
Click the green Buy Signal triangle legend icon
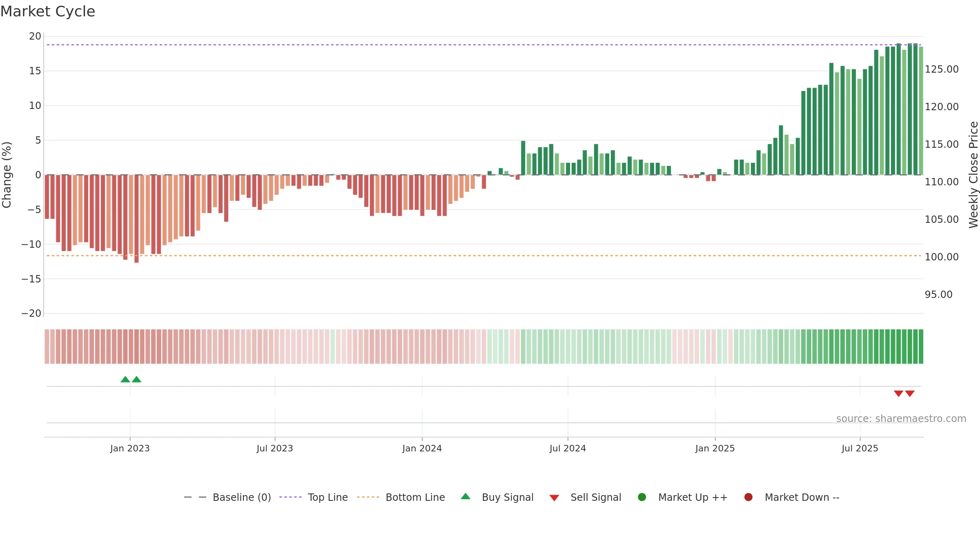pyautogui.click(x=465, y=496)
